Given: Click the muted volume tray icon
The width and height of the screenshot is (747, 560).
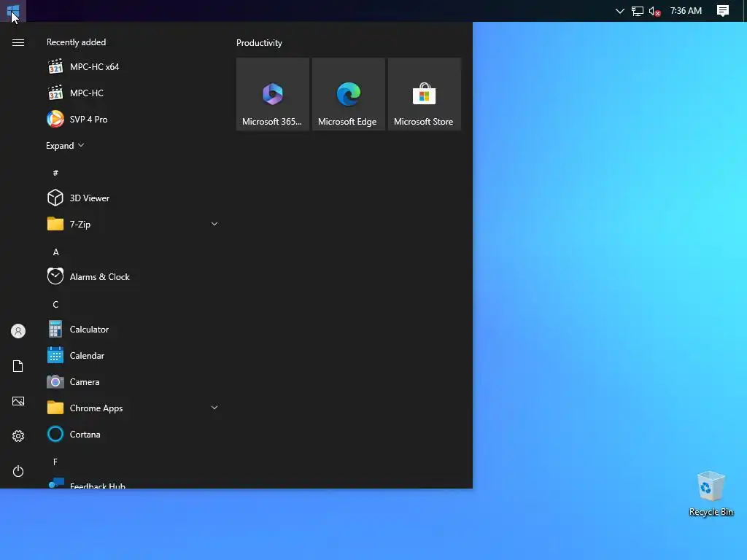Looking at the screenshot, I should (x=654, y=11).
